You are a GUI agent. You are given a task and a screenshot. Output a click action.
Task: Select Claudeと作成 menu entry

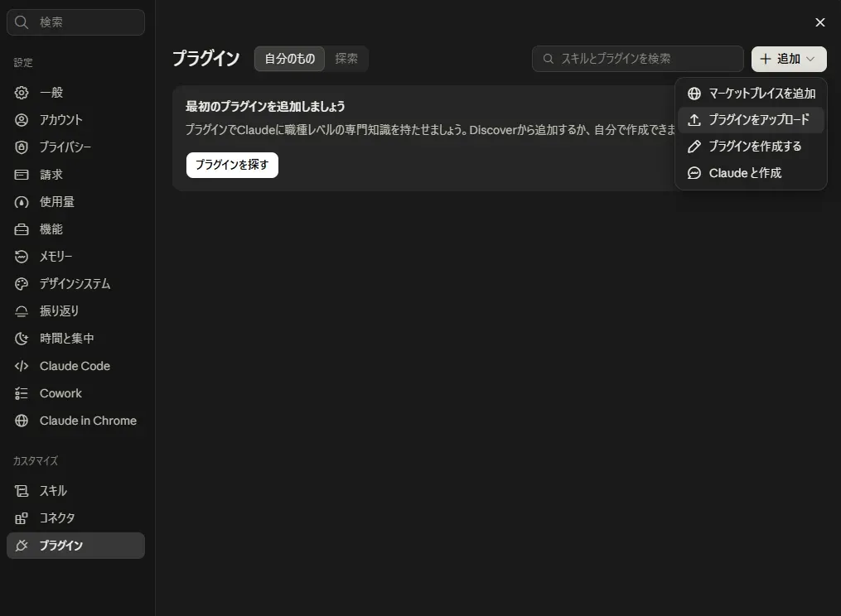coord(751,173)
